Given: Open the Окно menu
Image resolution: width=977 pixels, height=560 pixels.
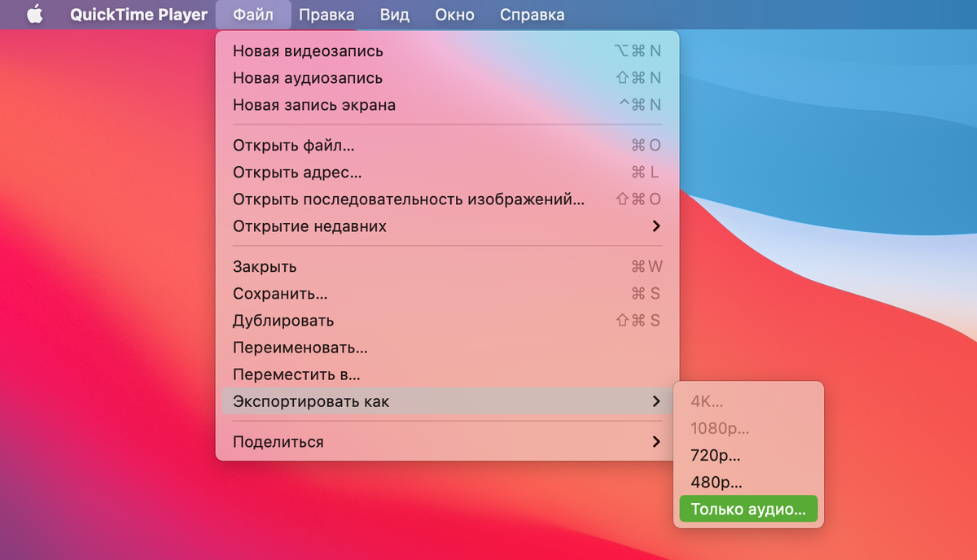Looking at the screenshot, I should click(x=454, y=15).
